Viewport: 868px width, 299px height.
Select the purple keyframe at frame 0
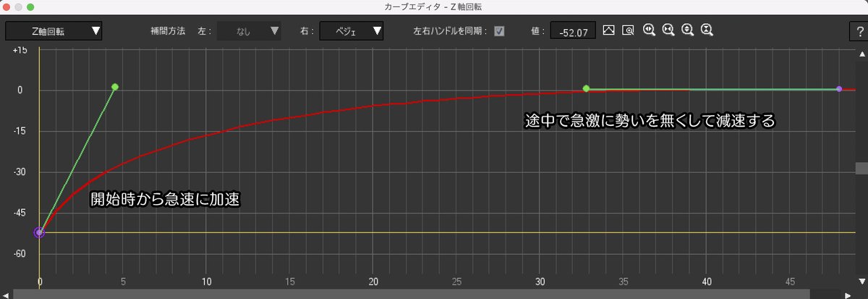pyautogui.click(x=39, y=232)
